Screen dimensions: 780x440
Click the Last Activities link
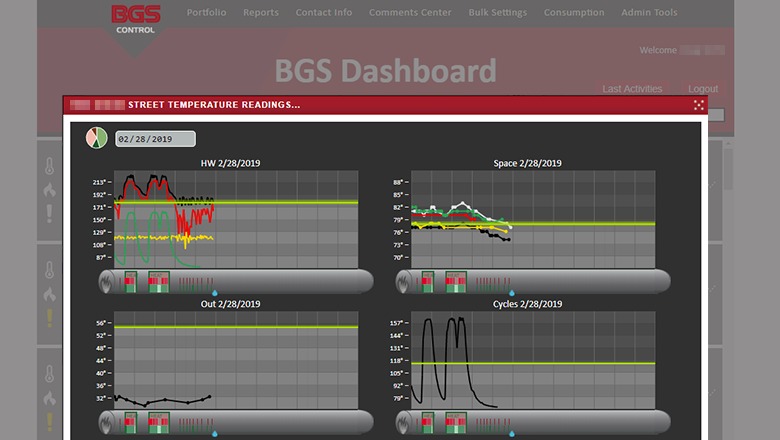pyautogui.click(x=632, y=88)
